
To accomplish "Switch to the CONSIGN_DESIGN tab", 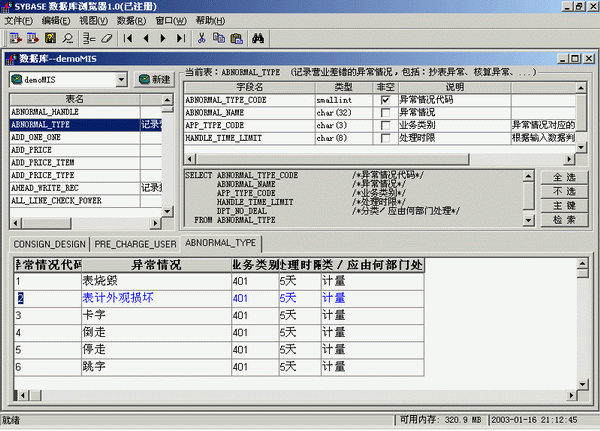I will [49, 243].
